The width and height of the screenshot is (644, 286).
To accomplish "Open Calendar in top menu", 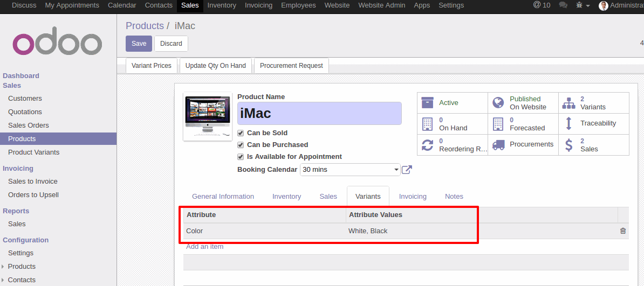I will click(x=122, y=5).
